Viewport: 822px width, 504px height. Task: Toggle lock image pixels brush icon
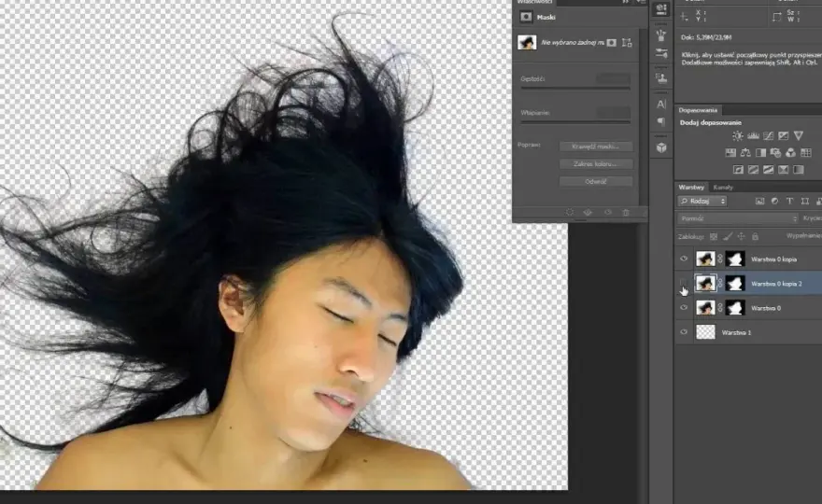click(728, 237)
